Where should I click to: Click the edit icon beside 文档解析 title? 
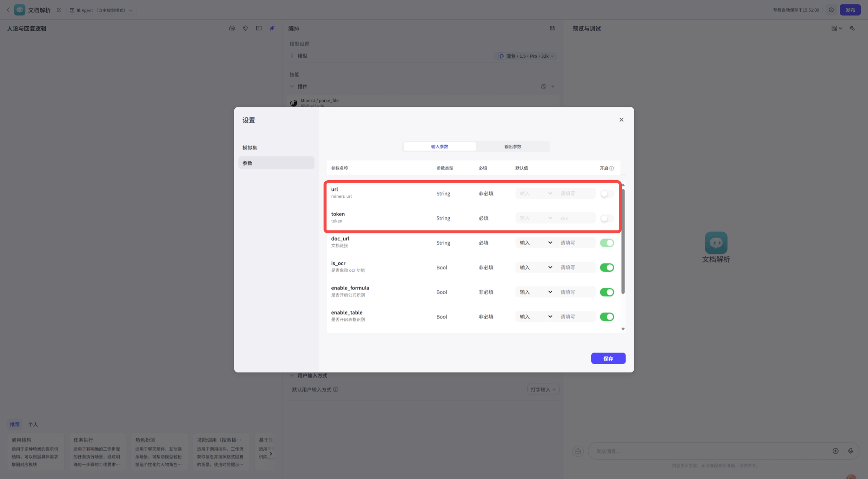[59, 10]
